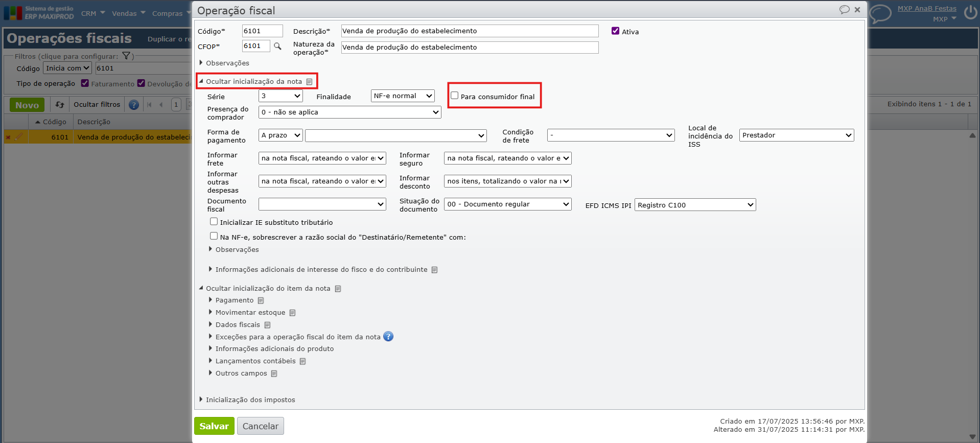Click the filter funnel icon
Viewport: 980px width, 443px height.
(126, 56)
